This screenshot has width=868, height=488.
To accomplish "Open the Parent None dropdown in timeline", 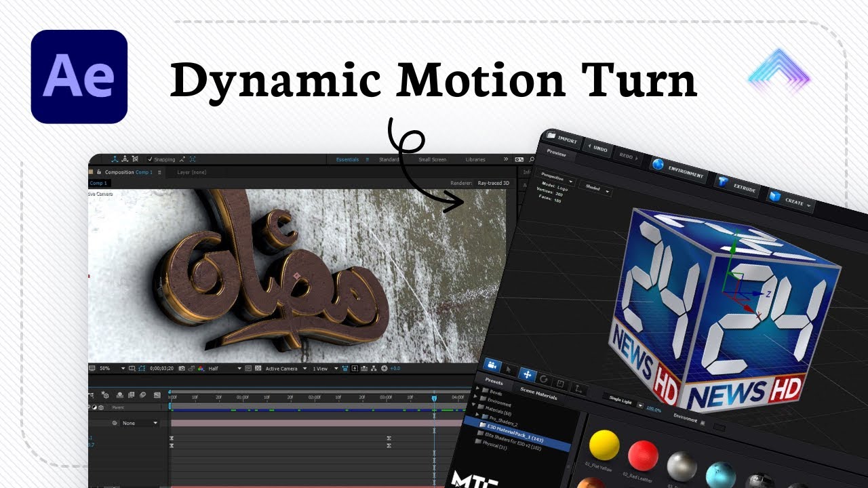I will coord(140,423).
